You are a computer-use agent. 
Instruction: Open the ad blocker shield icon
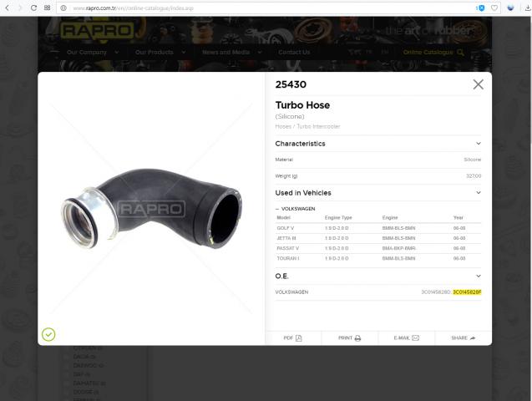pos(481,8)
